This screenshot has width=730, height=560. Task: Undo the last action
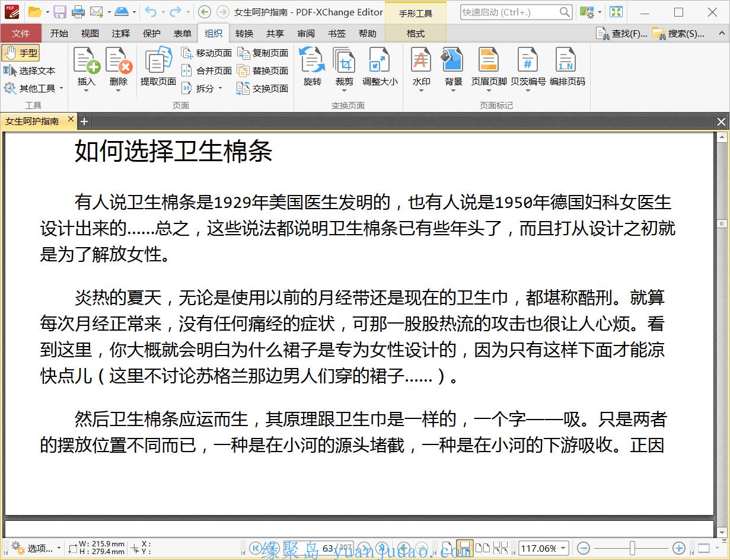151,12
